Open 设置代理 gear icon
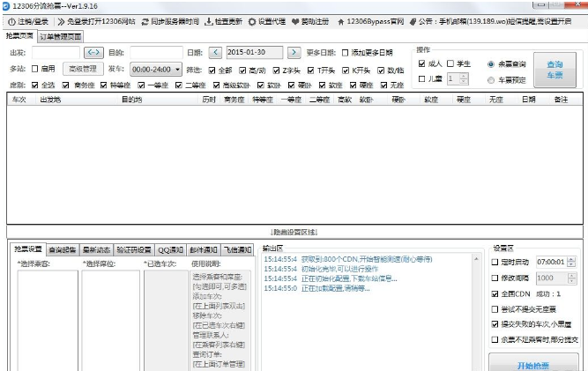The height and width of the screenshot is (371, 588). click(252, 20)
